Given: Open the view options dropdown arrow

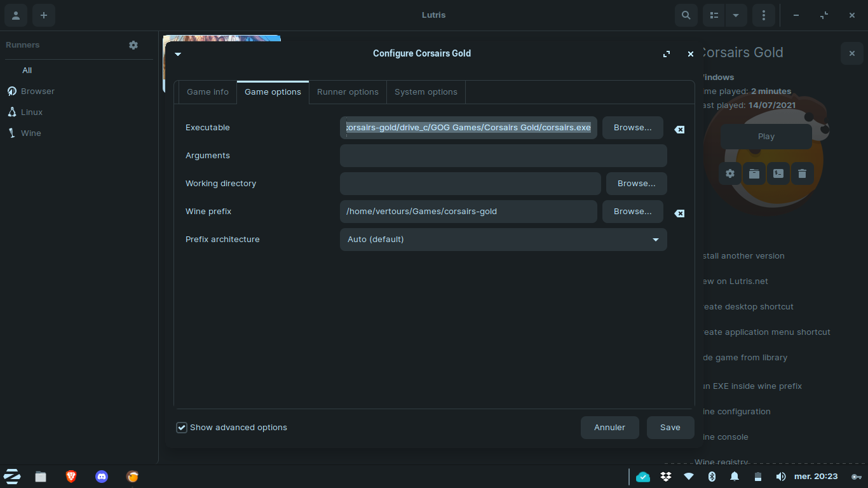Looking at the screenshot, I should tap(735, 15).
